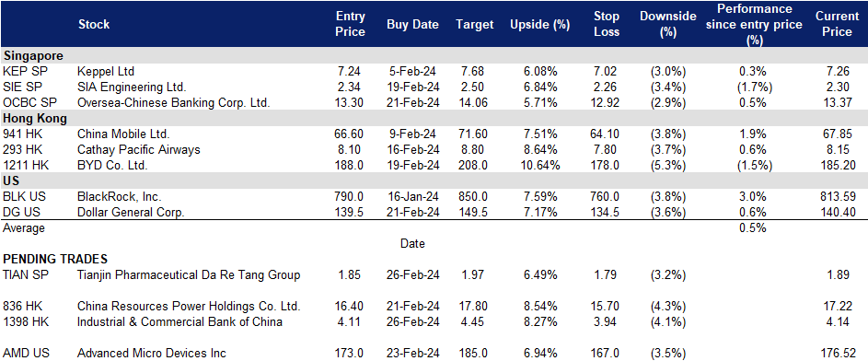Click BlackRock current price 813.59
This screenshot has height=361, width=868.
[839, 196]
